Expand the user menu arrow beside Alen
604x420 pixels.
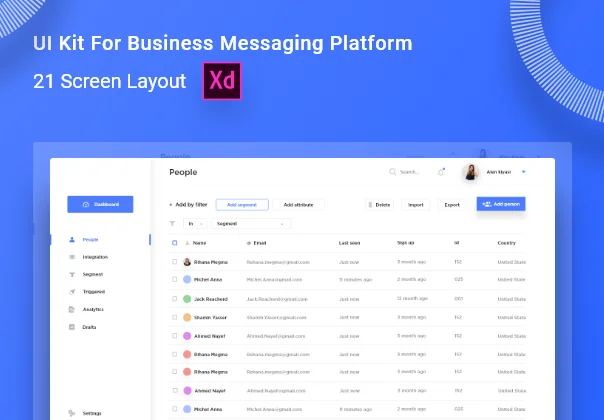pos(523,172)
